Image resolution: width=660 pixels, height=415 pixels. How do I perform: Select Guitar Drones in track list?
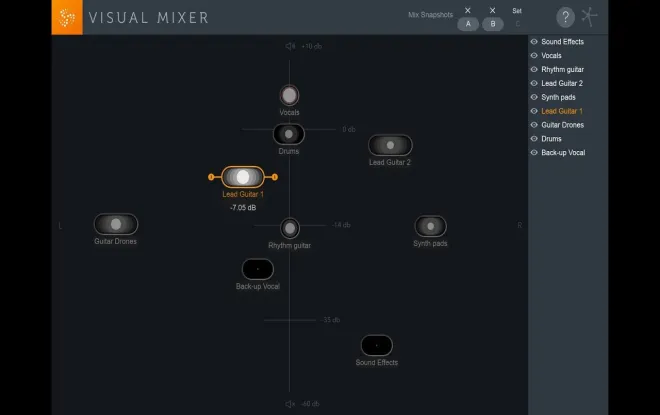click(x=562, y=125)
